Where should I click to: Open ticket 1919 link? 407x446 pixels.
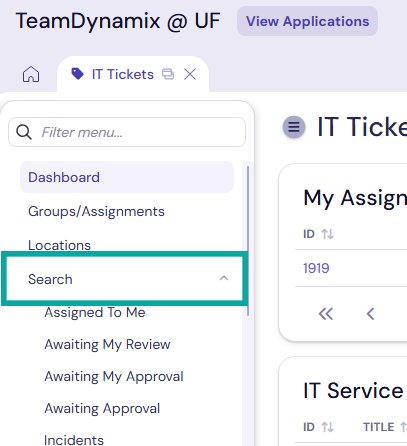(x=316, y=268)
